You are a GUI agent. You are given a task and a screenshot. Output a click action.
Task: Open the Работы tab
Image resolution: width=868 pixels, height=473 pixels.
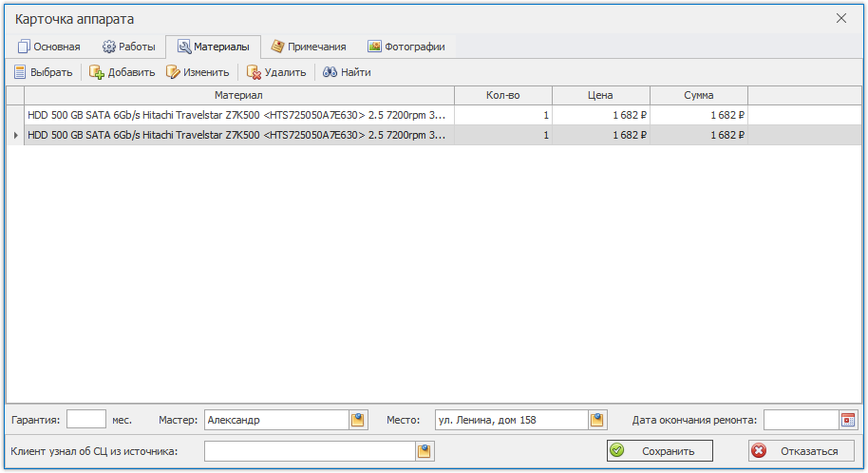[128, 47]
